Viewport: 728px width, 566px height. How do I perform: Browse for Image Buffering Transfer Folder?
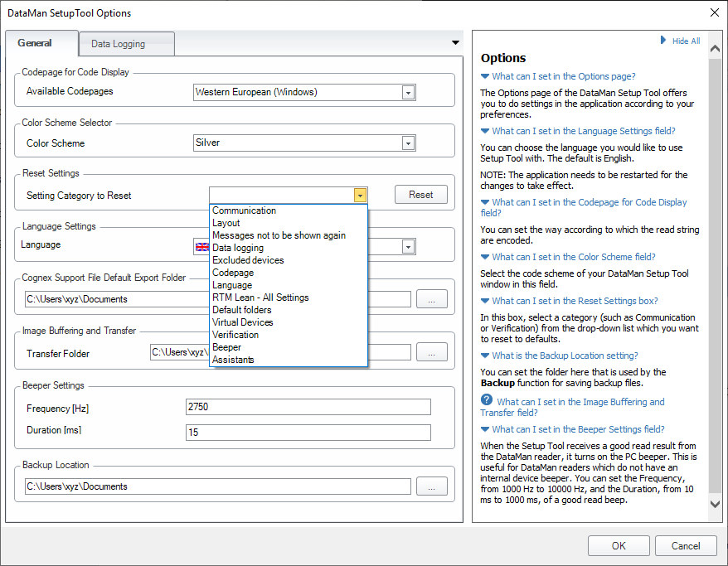431,353
